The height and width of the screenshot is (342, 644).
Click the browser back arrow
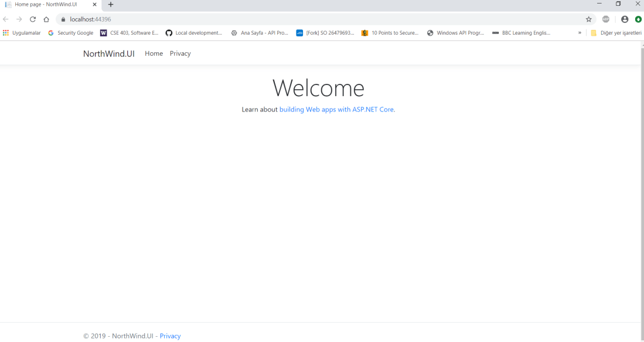[6, 19]
